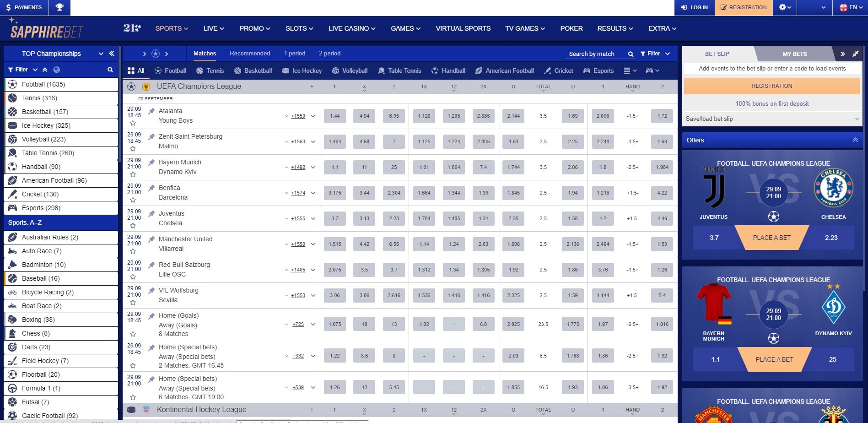Screen dimensions: 868x423
Task: Switch to the MY BETS tab
Action: [795, 54]
